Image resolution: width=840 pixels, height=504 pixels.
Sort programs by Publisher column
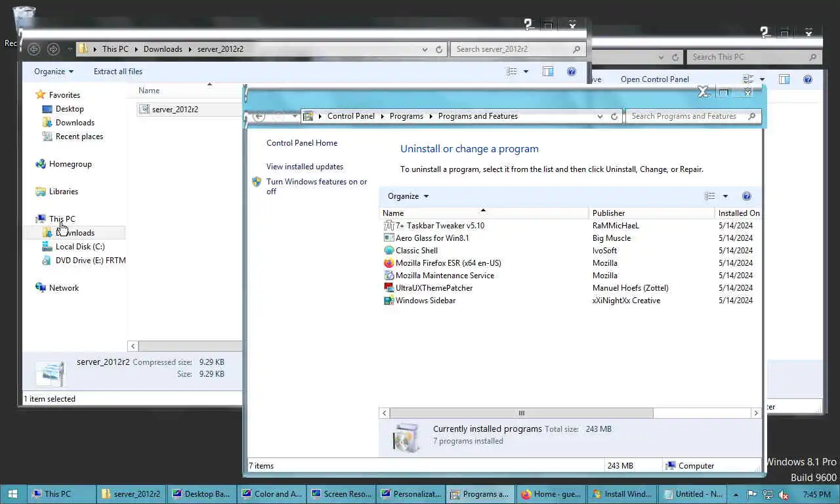pyautogui.click(x=652, y=213)
